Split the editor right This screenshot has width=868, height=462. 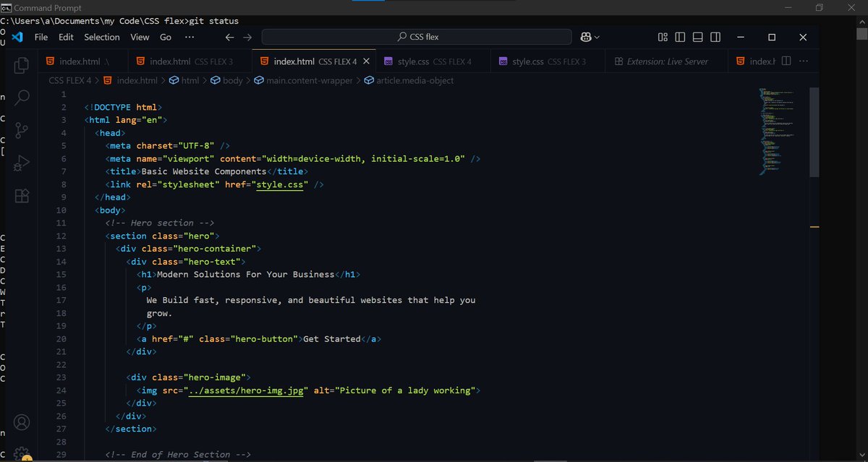786,61
